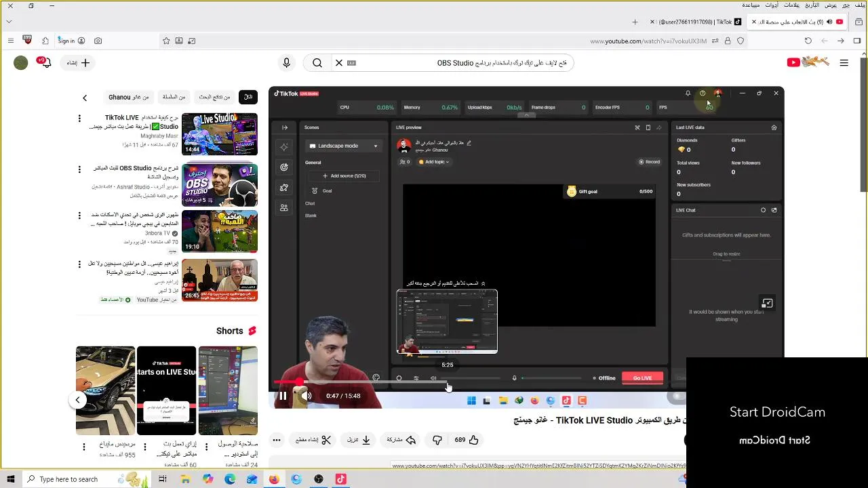Screen dimensions: 868x488
Task: Open File Explorer from taskbar
Action: 185,479
